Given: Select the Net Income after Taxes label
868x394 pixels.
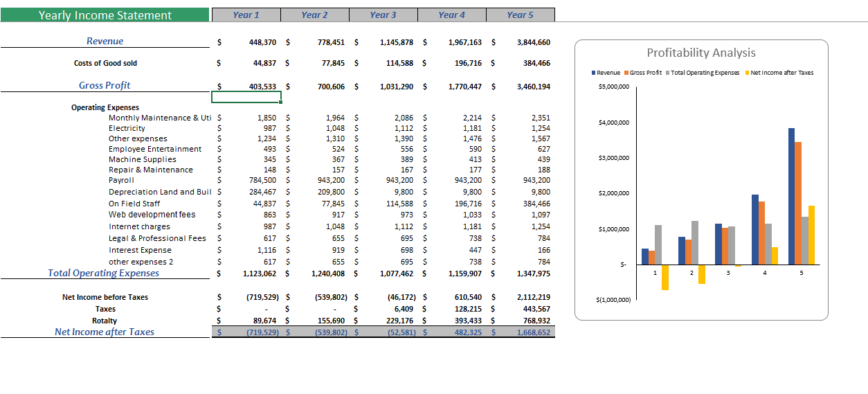Looking at the screenshot, I should (105, 332).
